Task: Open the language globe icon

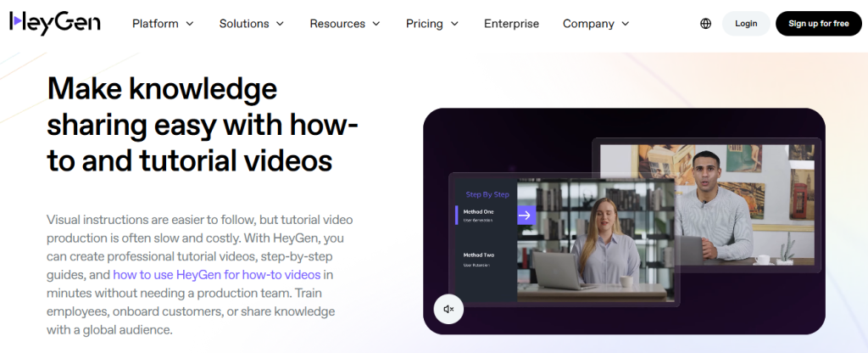Action: (705, 23)
